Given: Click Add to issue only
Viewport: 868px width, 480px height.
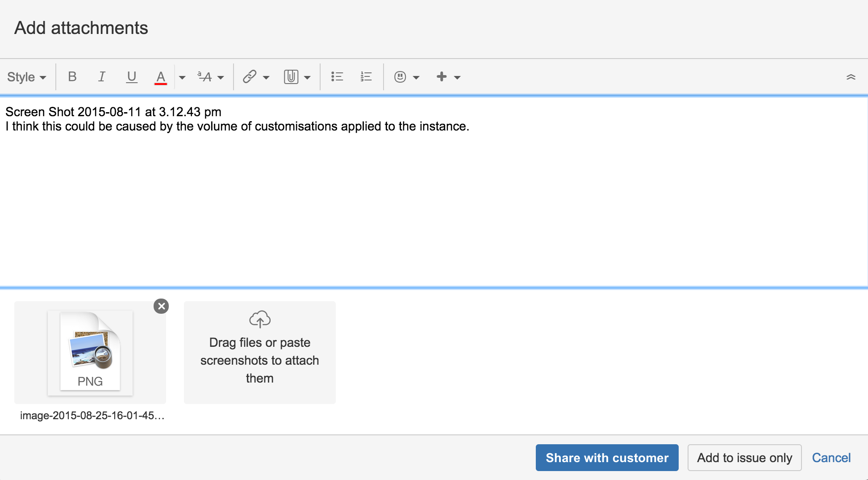Looking at the screenshot, I should tap(745, 458).
